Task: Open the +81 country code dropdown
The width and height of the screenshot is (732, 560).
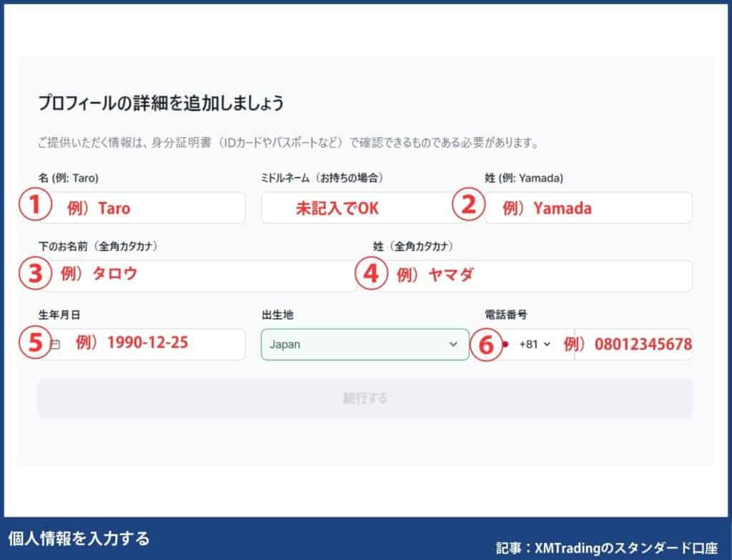Action: (x=535, y=344)
